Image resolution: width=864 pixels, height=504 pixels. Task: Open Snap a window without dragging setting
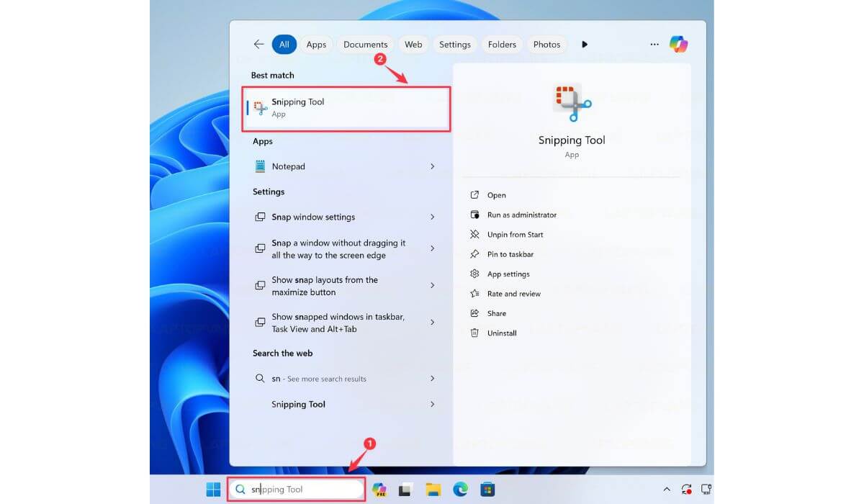click(347, 249)
